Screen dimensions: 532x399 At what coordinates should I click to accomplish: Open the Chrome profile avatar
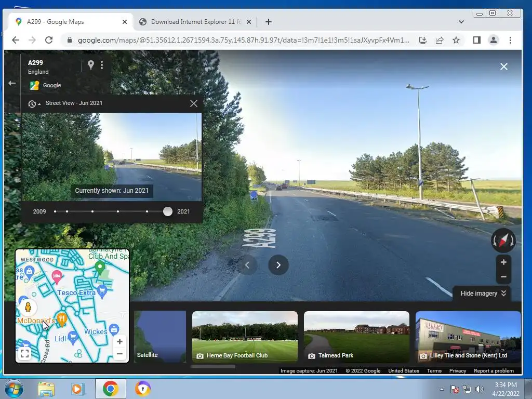coord(494,40)
